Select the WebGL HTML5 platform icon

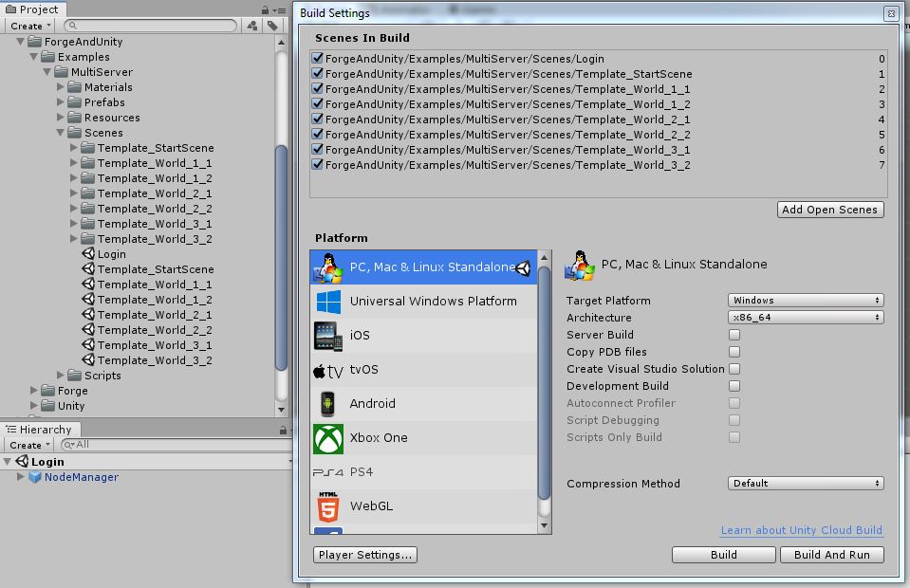[327, 506]
